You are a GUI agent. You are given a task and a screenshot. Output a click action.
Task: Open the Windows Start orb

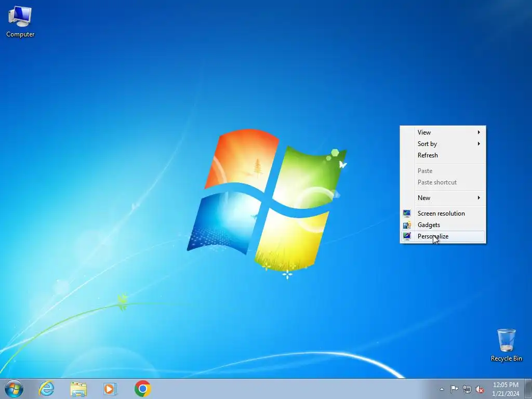(14, 389)
